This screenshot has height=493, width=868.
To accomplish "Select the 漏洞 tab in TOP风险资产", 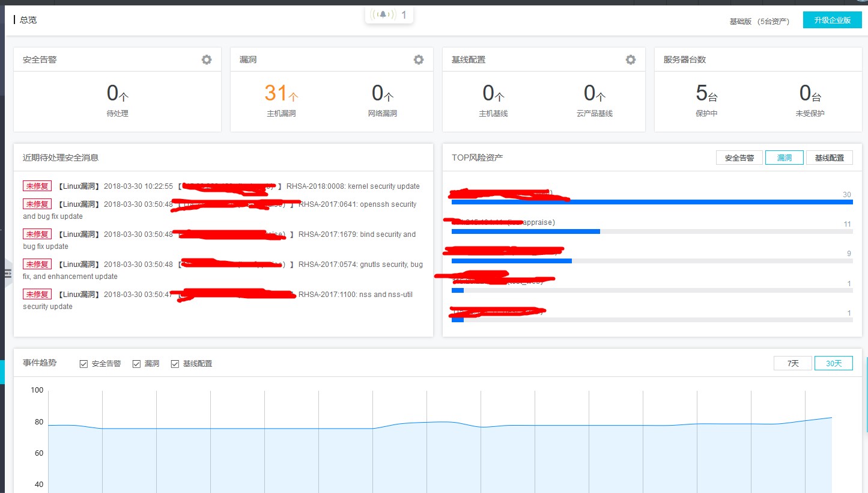I will pos(784,158).
